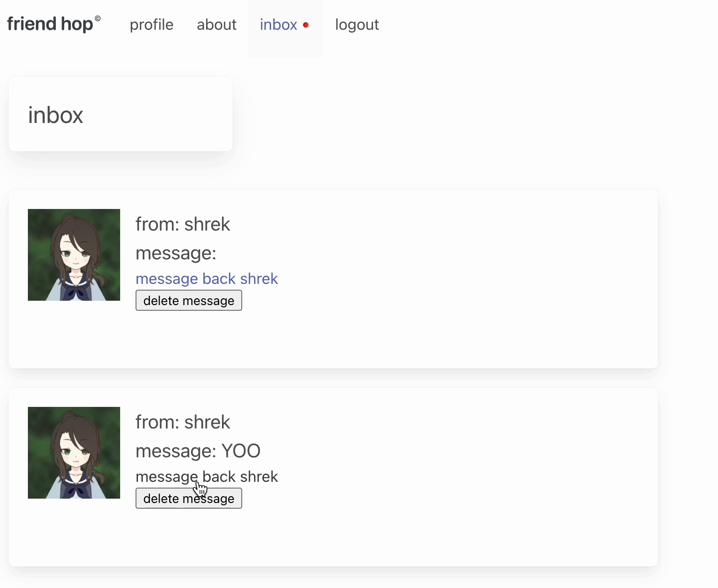Delete the YOO message
This screenshot has height=588, width=718.
[x=188, y=499]
